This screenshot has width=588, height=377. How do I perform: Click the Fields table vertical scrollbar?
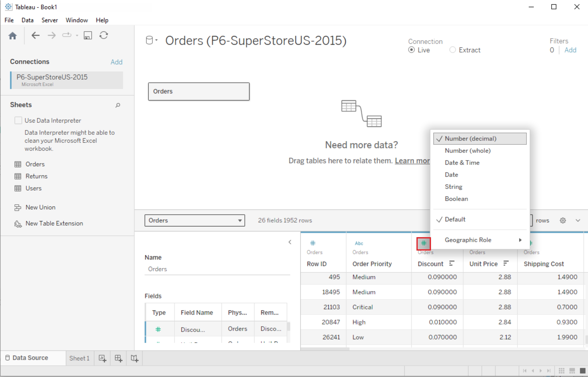[289, 327]
